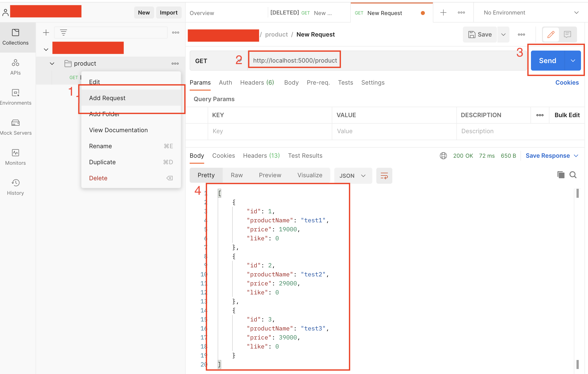Switch response view to Preview
This screenshot has height=374, width=588.
tap(270, 175)
